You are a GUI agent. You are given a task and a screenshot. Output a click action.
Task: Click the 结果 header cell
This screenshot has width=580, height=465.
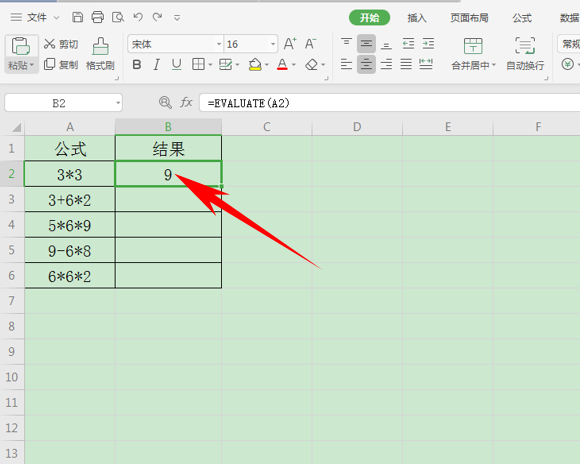pos(168,149)
